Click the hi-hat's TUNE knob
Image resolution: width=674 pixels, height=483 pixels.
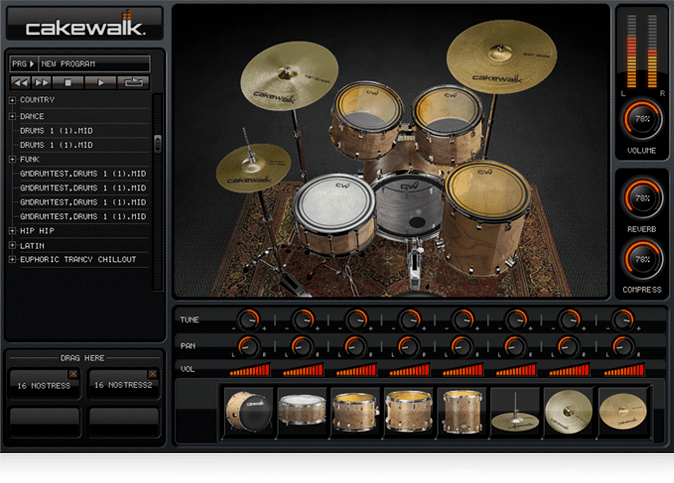pos(516,319)
